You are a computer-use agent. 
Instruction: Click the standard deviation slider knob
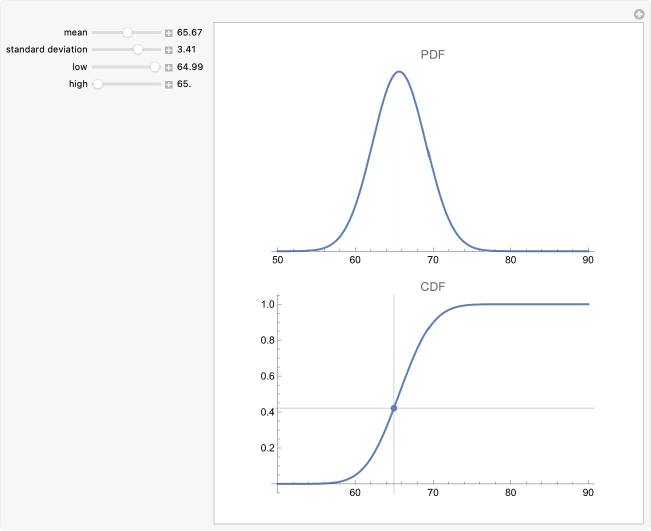pyautogui.click(x=138, y=49)
